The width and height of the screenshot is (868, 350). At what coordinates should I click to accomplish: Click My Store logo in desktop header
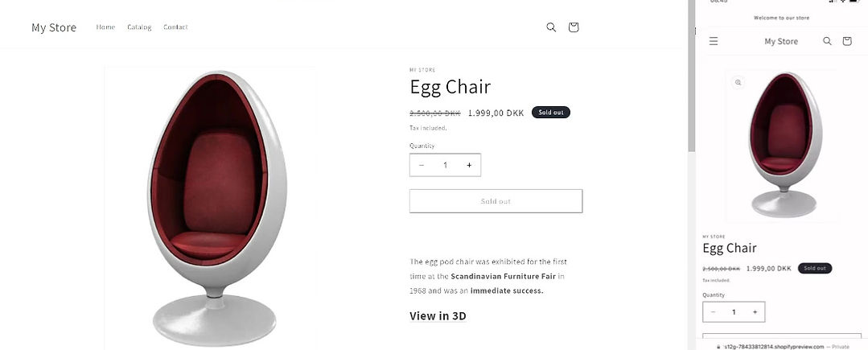pos(54,27)
